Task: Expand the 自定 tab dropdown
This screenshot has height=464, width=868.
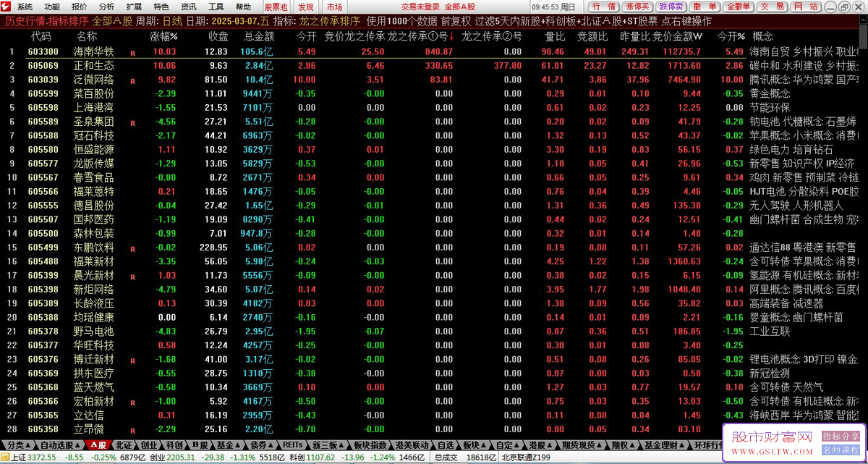Action: point(509,444)
